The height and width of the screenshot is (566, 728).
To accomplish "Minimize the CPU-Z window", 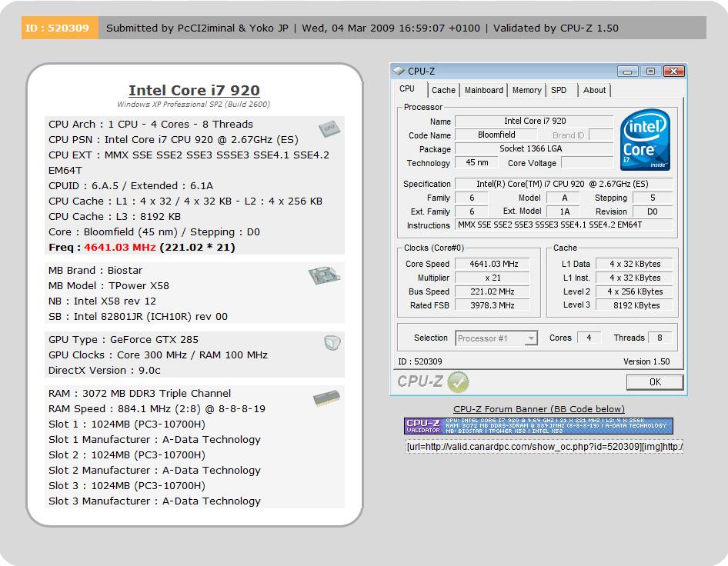I will pos(628,72).
